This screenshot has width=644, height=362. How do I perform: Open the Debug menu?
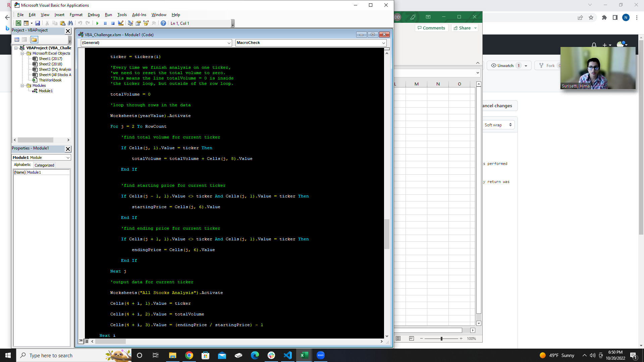tap(94, 15)
